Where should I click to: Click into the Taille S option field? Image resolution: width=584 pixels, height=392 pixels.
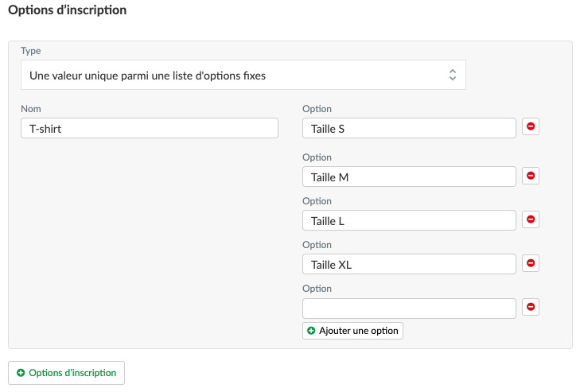tap(409, 128)
